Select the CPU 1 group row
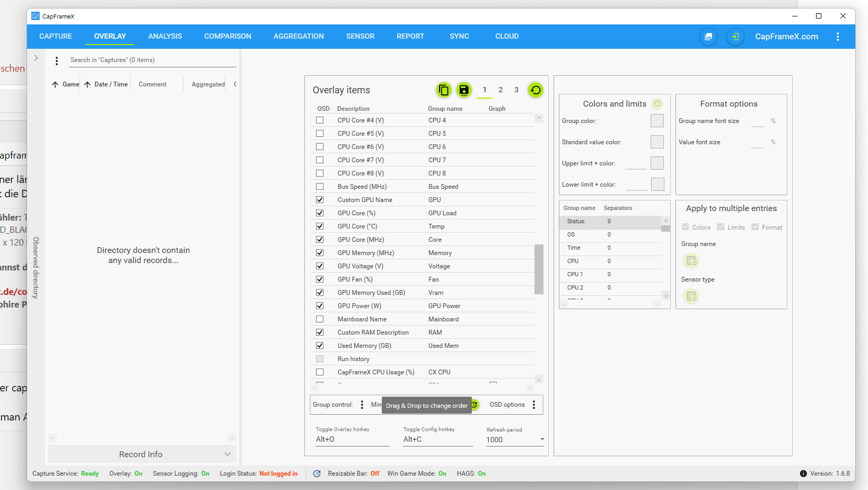Image resolution: width=868 pixels, height=490 pixels. [610, 275]
